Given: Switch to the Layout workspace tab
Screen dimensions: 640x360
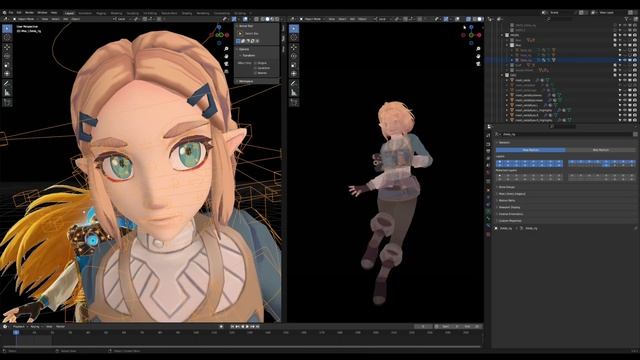Looking at the screenshot, I should pos(69,13).
